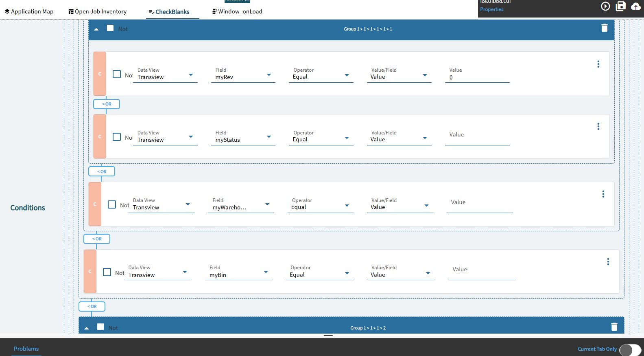Screen dimensions: 644x356
Task: Open the Properties link
Action: coord(491,9)
